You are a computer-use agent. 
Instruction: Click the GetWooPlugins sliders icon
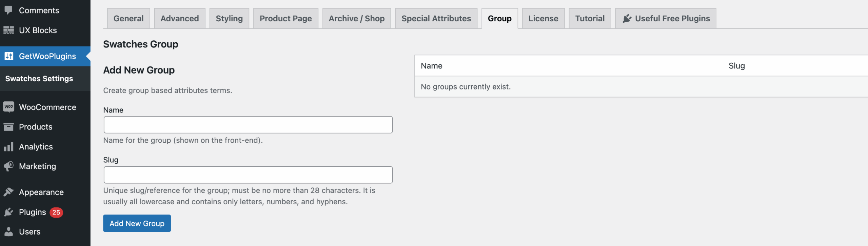[9, 56]
